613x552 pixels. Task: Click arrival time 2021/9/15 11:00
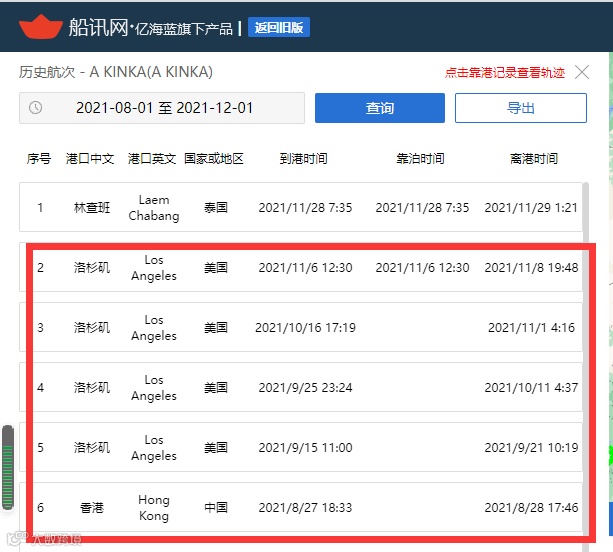pyautogui.click(x=305, y=447)
